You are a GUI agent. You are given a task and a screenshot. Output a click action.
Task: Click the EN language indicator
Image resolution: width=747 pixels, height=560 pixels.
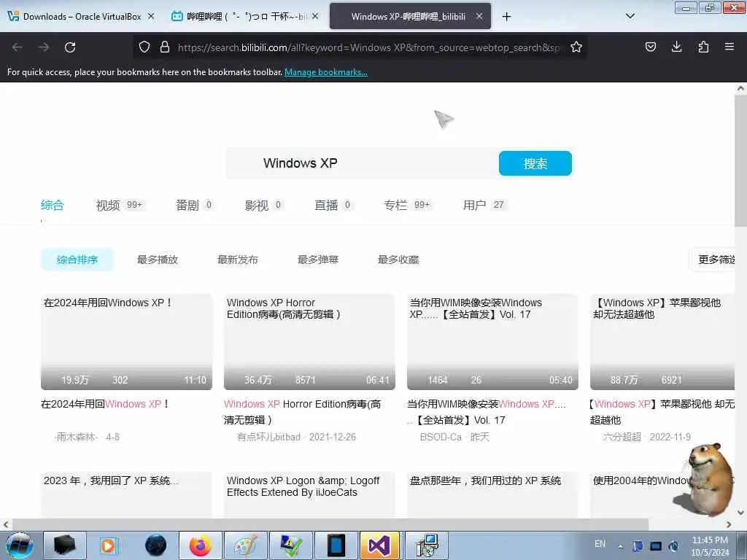(600, 544)
